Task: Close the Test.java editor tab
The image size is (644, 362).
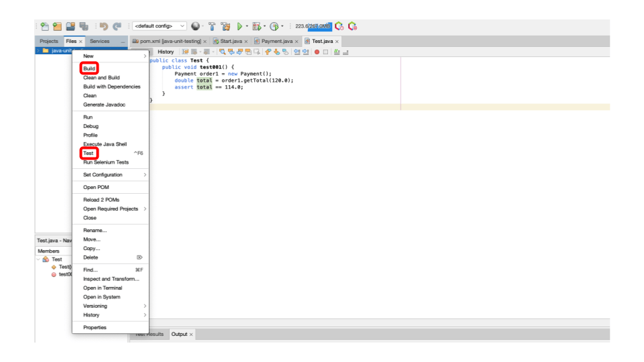Action: [x=337, y=42]
